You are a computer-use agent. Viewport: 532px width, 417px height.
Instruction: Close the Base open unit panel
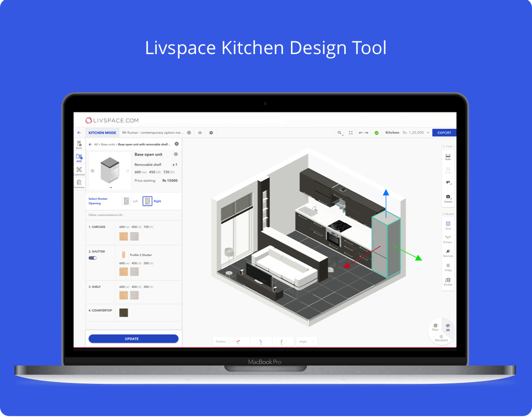coord(176,144)
